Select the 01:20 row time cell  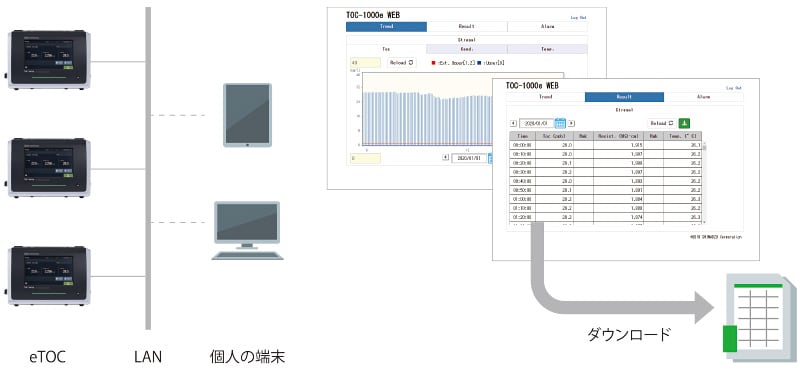pos(522,216)
